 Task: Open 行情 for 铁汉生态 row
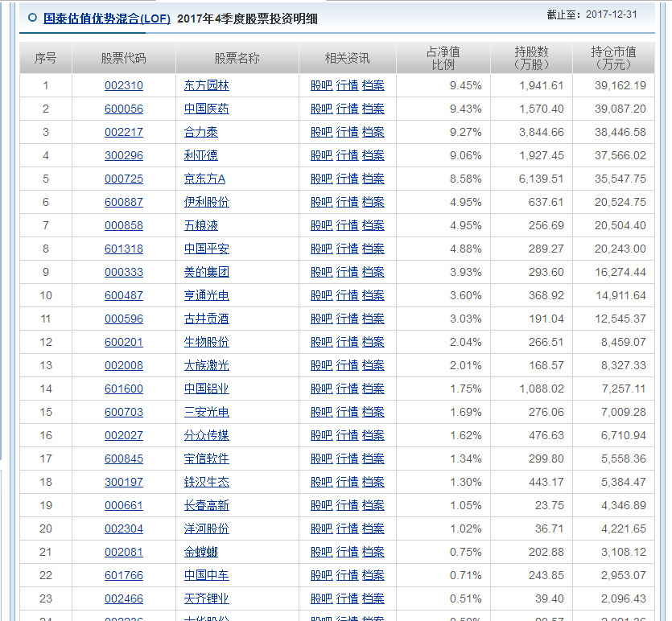tap(347, 482)
